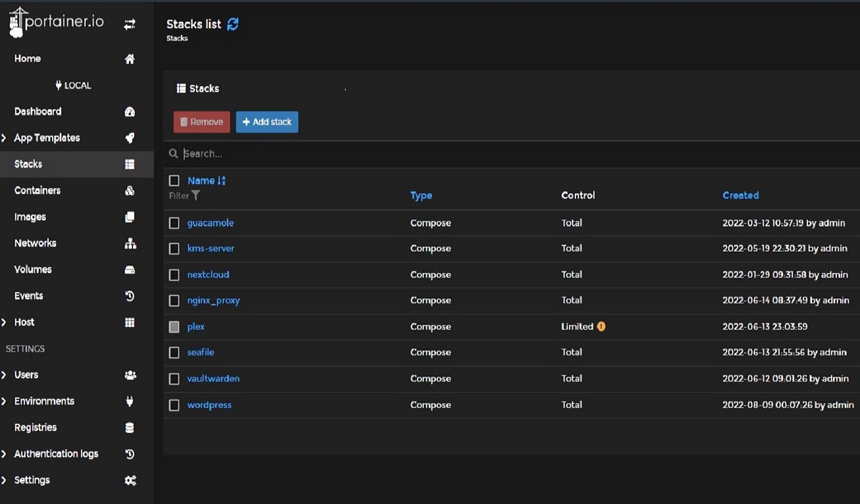Click the Registries database icon

pyautogui.click(x=130, y=427)
